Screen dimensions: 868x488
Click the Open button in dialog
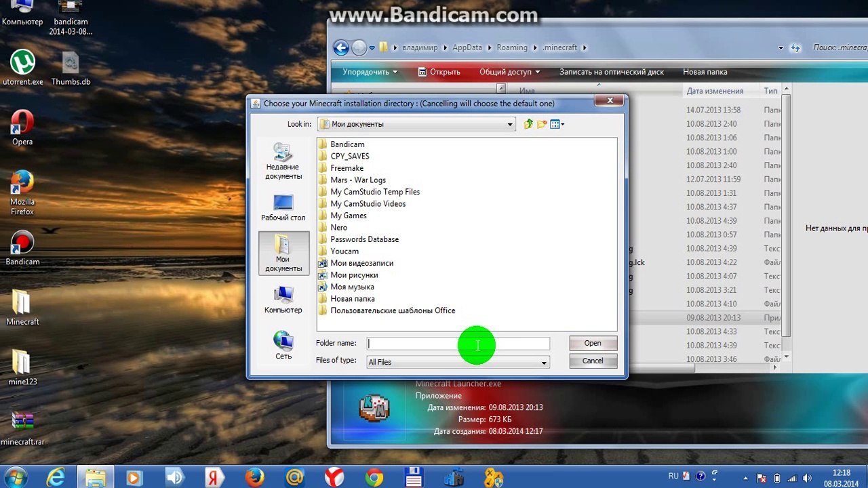[x=593, y=343]
